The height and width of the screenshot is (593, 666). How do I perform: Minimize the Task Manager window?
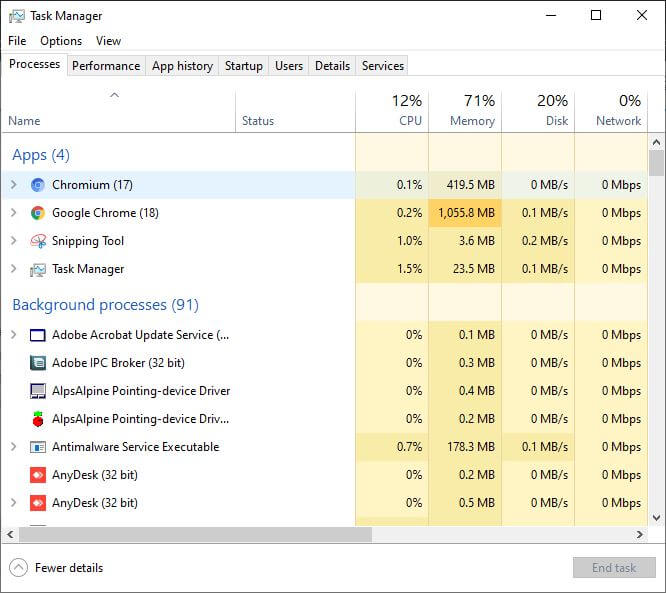[x=551, y=16]
